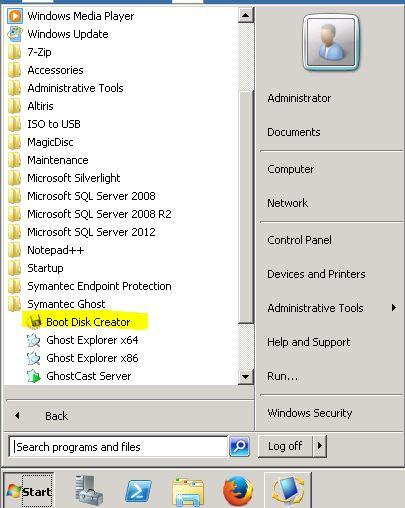Open Windows Explorer folder taskbar icon
405x508 pixels.
coord(188,491)
